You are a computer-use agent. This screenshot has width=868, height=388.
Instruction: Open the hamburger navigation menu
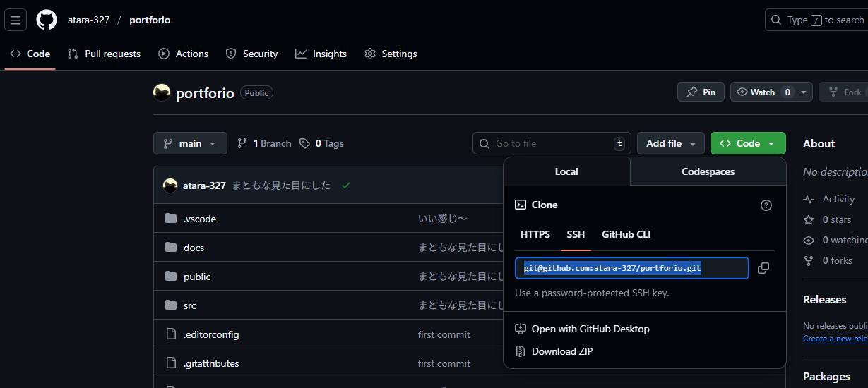pyautogui.click(x=16, y=20)
